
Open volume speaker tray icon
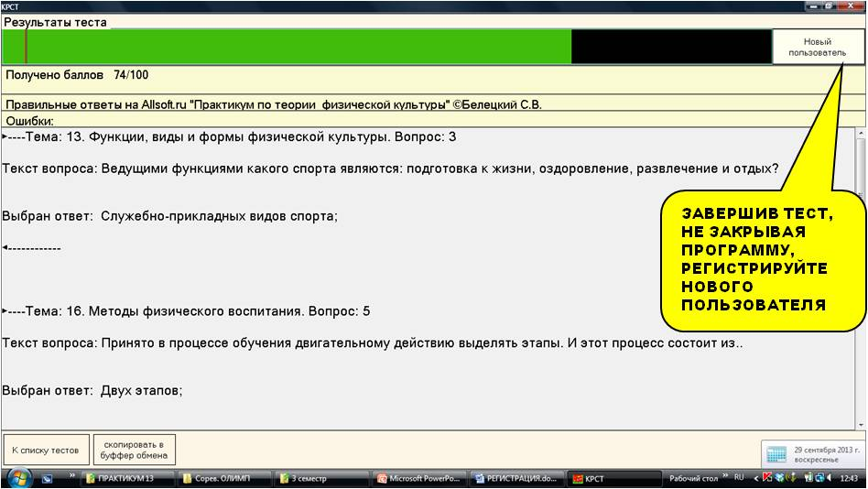pyautogui.click(x=829, y=478)
